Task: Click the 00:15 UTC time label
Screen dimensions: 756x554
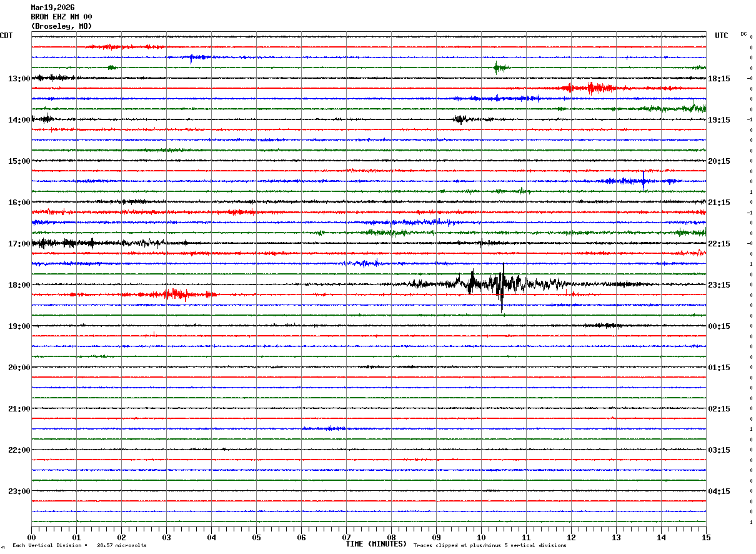Action: 719,326
